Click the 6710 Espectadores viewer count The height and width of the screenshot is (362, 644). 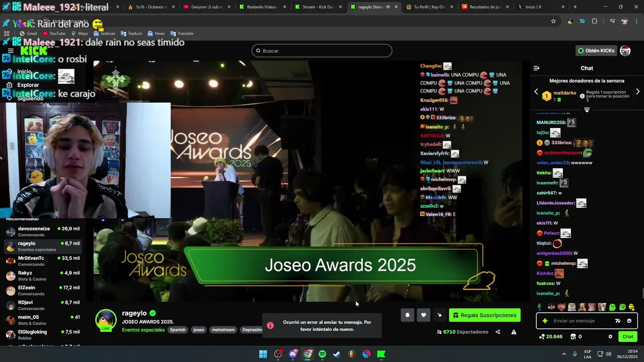[x=463, y=332]
